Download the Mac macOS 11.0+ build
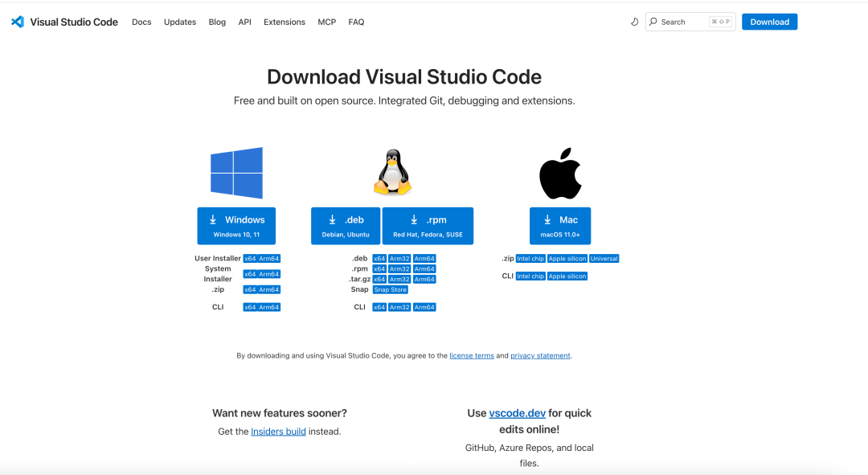The height and width of the screenshot is (475, 868). click(x=560, y=226)
